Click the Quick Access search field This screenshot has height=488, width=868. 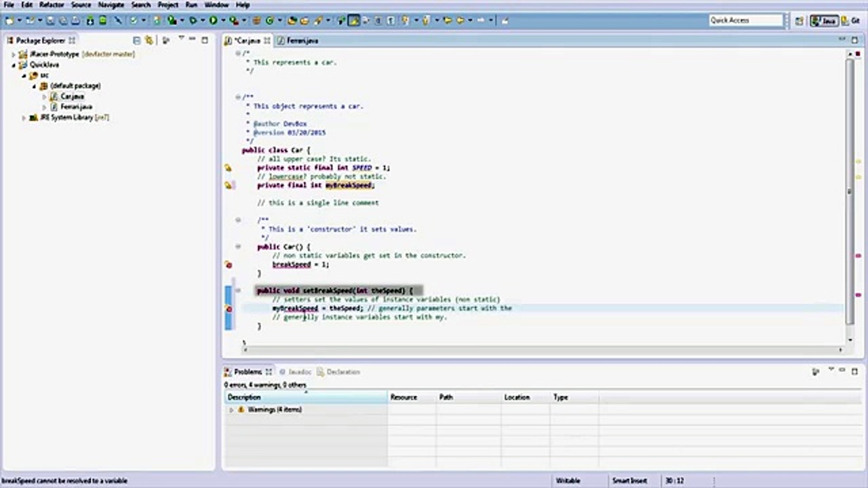[745, 20]
